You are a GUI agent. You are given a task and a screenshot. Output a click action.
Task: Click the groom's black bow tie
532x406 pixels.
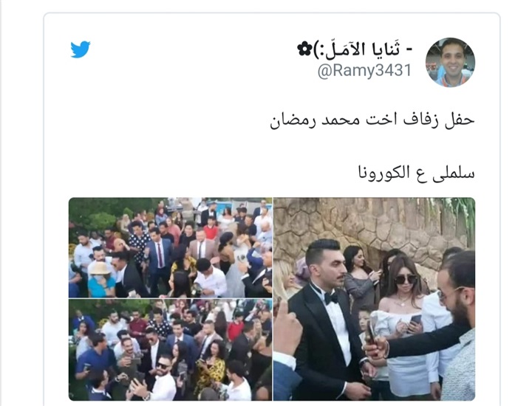pyautogui.click(x=330, y=298)
